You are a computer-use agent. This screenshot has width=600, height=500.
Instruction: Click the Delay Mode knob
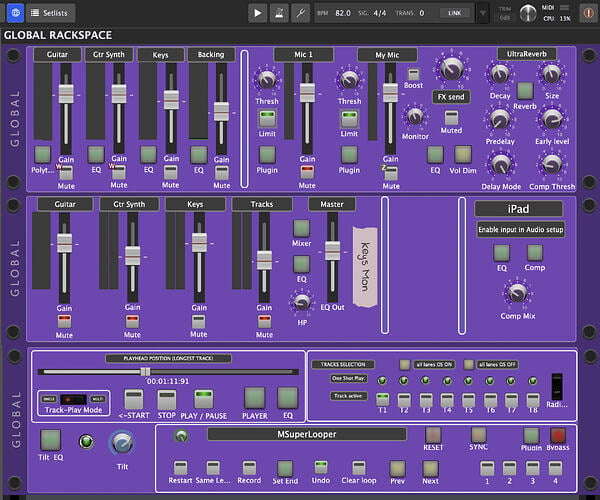(x=501, y=164)
